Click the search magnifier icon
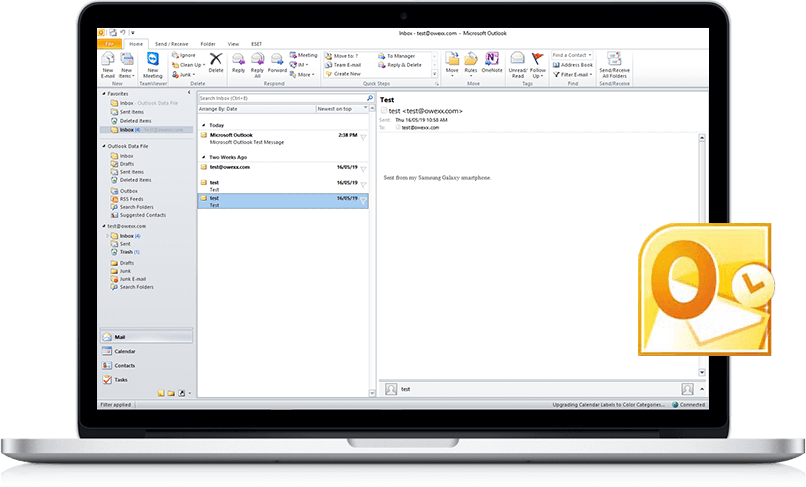The image size is (806, 487). [370, 98]
